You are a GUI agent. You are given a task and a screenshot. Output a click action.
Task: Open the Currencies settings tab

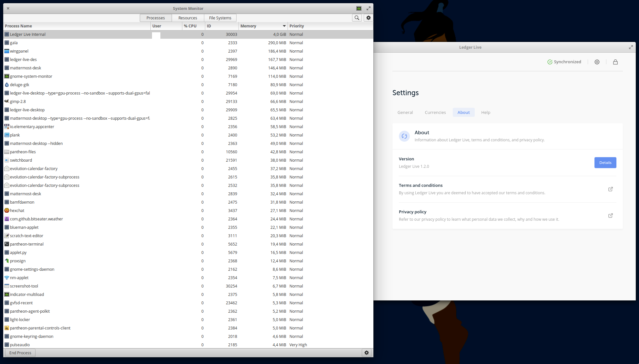pos(435,112)
